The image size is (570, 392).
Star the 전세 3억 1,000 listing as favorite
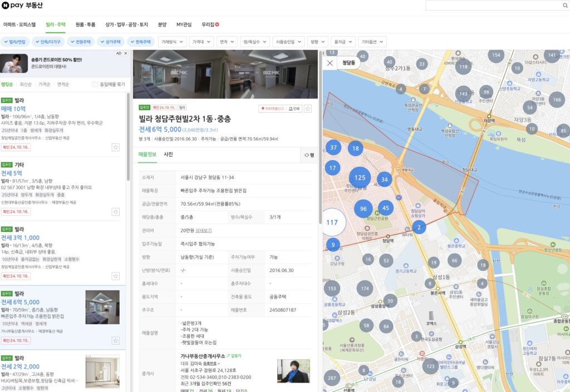115,276
